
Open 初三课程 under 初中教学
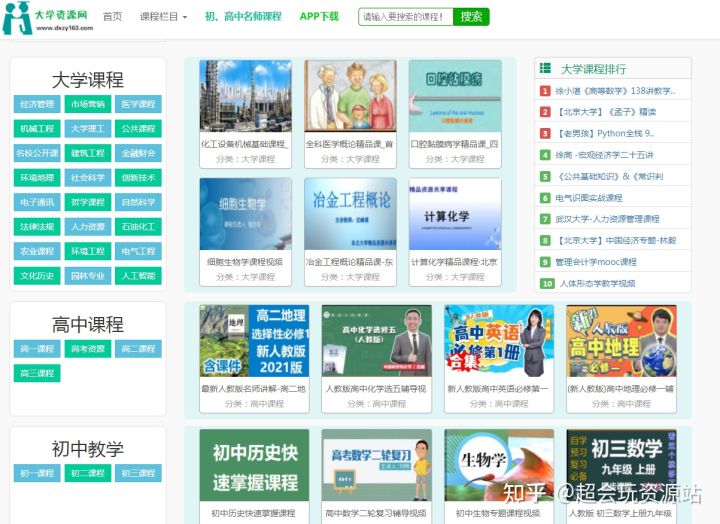pyautogui.click(x=138, y=473)
